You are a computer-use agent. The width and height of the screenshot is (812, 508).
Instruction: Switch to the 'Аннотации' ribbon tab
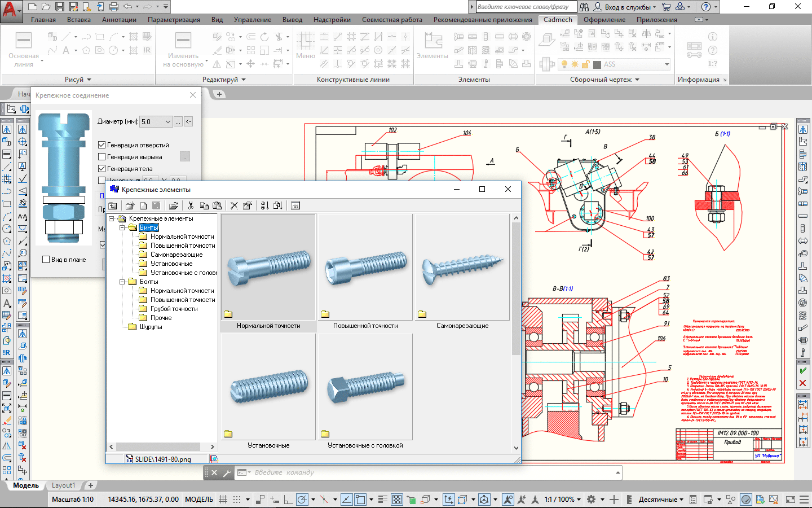point(119,20)
